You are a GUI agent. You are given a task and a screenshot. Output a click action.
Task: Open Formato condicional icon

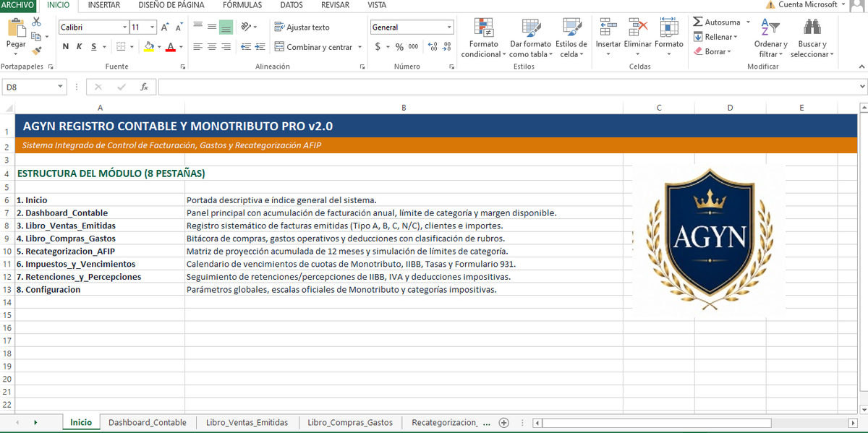point(483,28)
